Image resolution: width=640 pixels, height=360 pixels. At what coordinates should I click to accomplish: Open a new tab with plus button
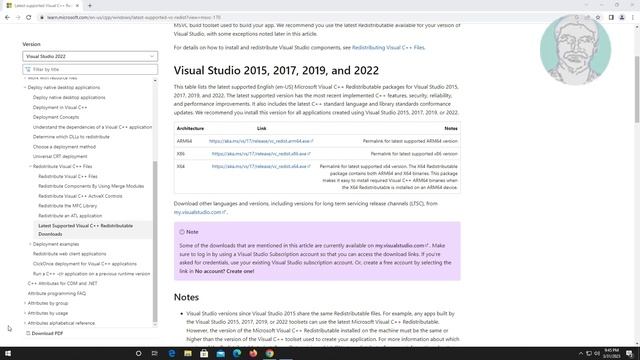[90, 6]
